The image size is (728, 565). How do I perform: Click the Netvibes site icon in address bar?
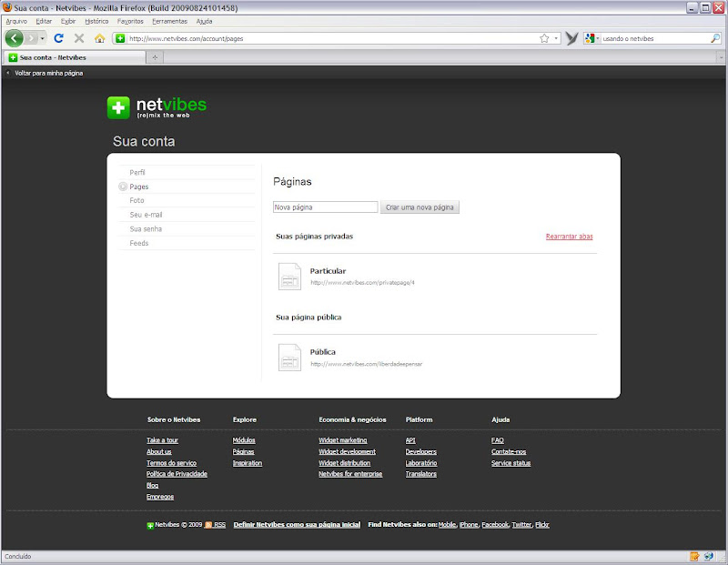click(120, 38)
